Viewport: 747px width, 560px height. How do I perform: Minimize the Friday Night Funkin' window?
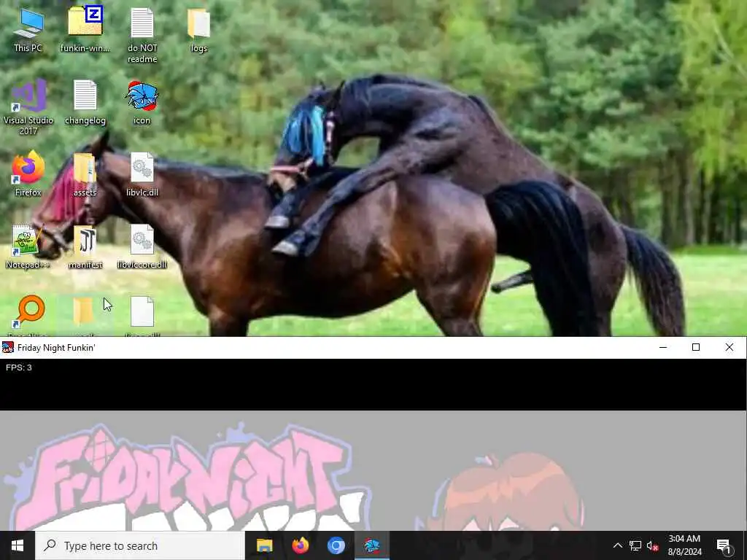[x=662, y=348]
